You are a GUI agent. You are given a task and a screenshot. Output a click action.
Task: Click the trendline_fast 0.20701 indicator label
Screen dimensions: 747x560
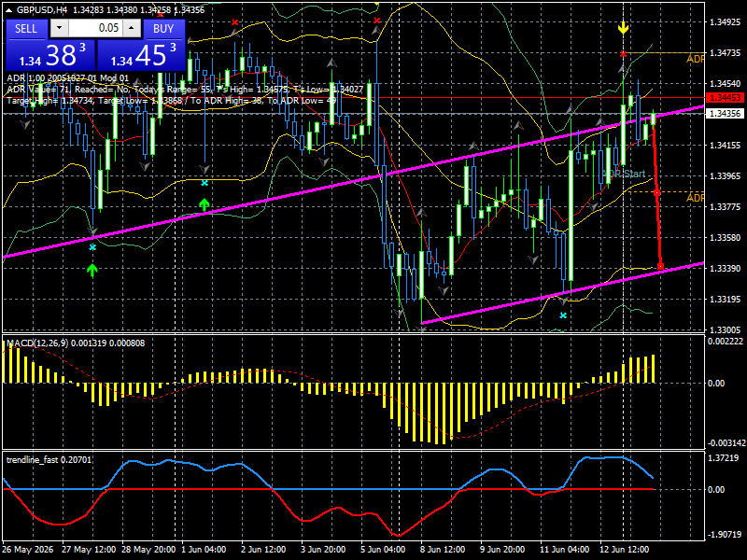49,459
